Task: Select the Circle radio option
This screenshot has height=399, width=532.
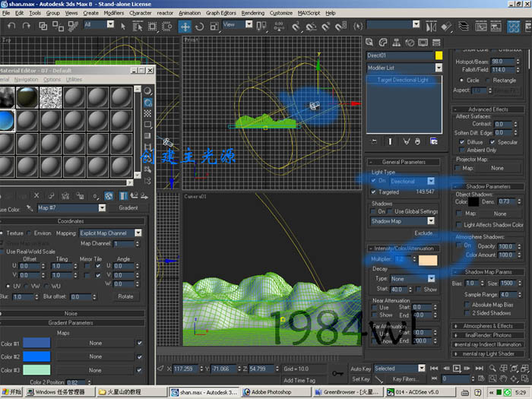Action: pos(461,81)
